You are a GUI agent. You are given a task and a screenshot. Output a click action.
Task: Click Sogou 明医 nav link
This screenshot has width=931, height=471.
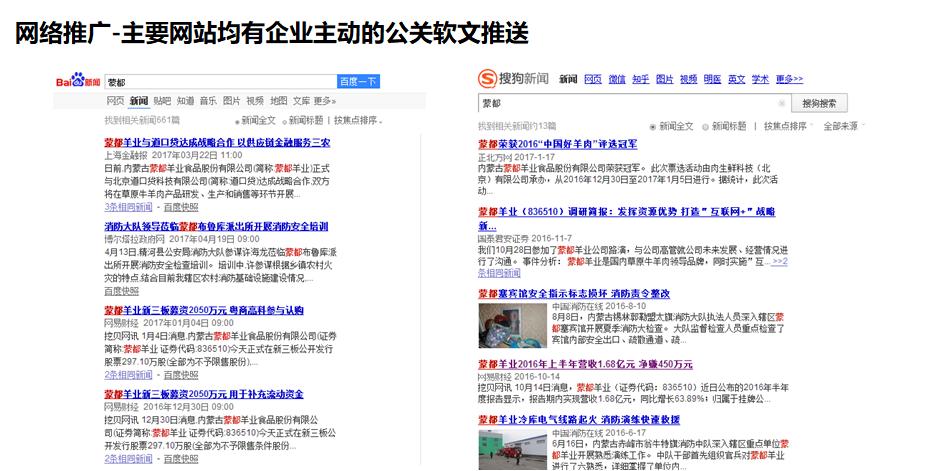coord(712,79)
